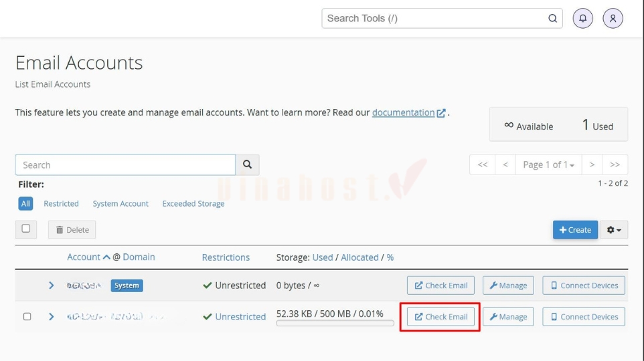Click the storage usage bar under 52.38 KB
The image size is (644, 361).
pyautogui.click(x=335, y=324)
